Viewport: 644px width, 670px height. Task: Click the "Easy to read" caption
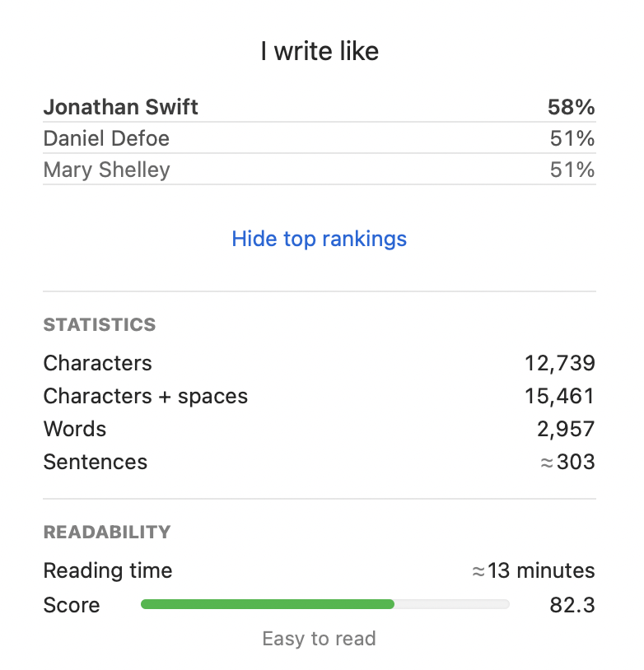tap(319, 638)
